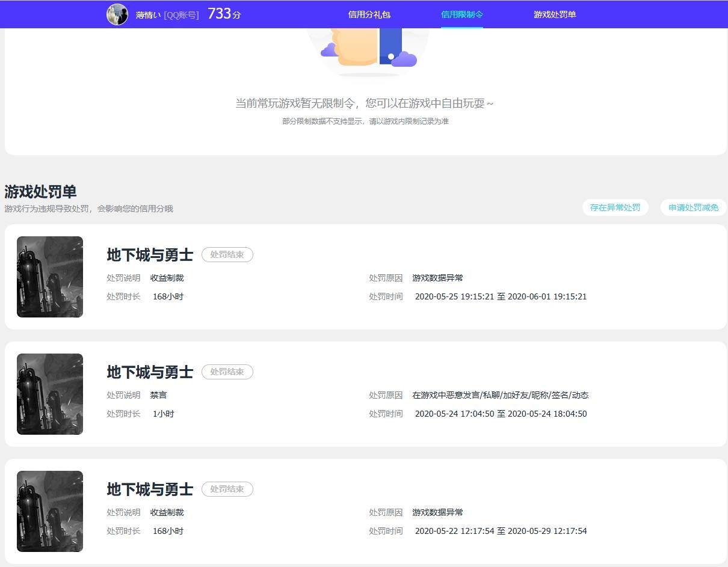The image size is (728, 567).
Task: Click 处罚结束 badge on the 2020-05-25 penalty card
Action: tap(227, 254)
